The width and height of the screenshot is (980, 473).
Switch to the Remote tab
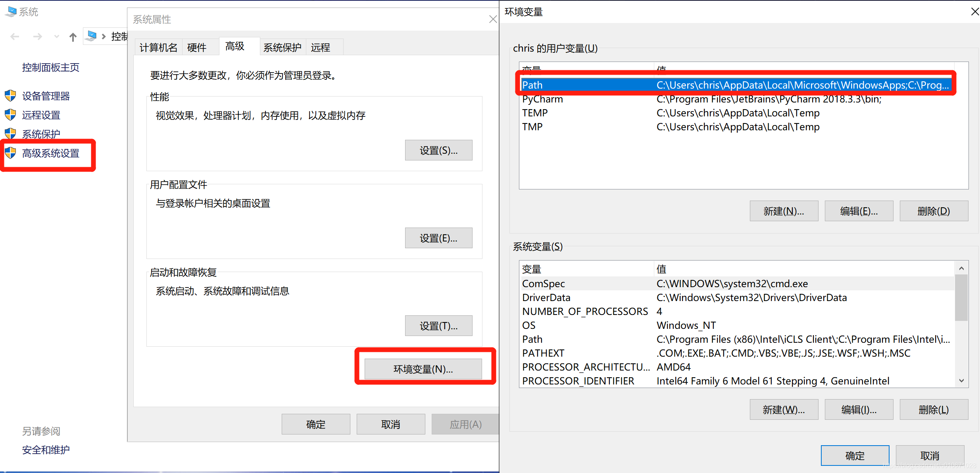320,48
